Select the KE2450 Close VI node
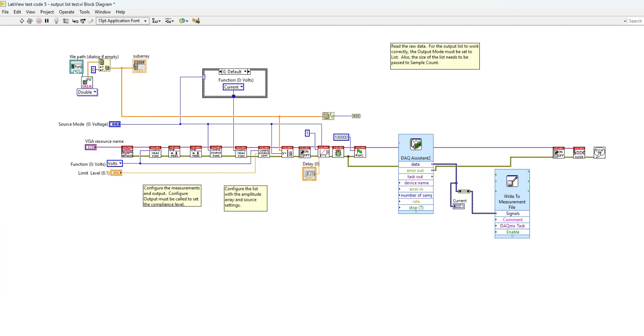The width and height of the screenshot is (644, 336). [579, 153]
